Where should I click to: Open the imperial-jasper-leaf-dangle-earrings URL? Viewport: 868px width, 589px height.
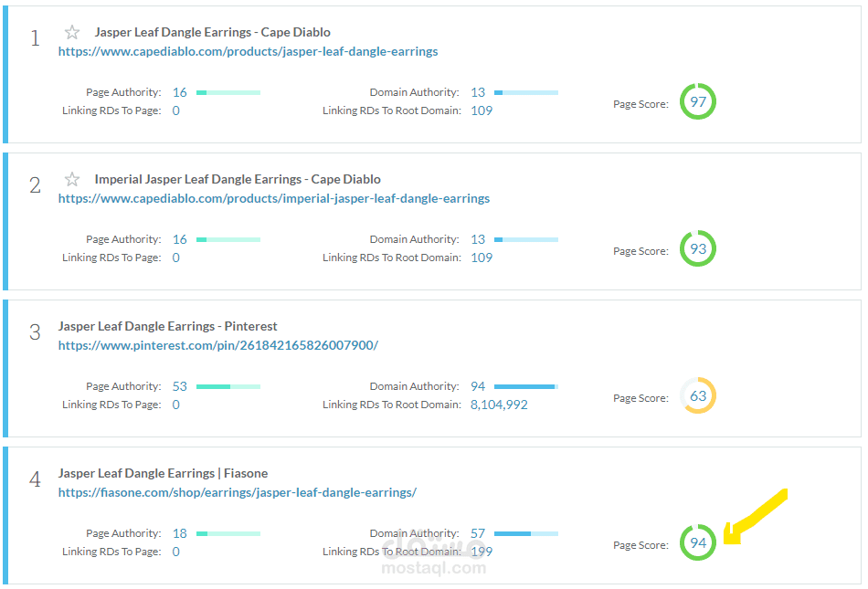[x=273, y=199]
